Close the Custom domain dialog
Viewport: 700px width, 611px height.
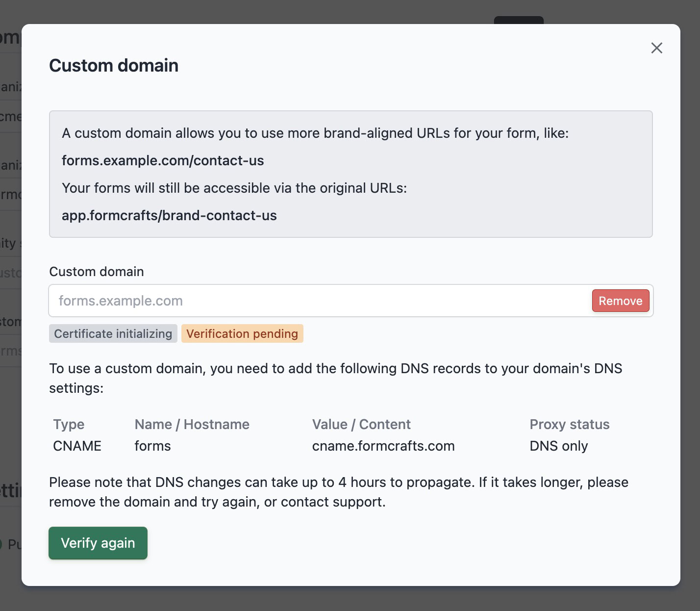(656, 48)
